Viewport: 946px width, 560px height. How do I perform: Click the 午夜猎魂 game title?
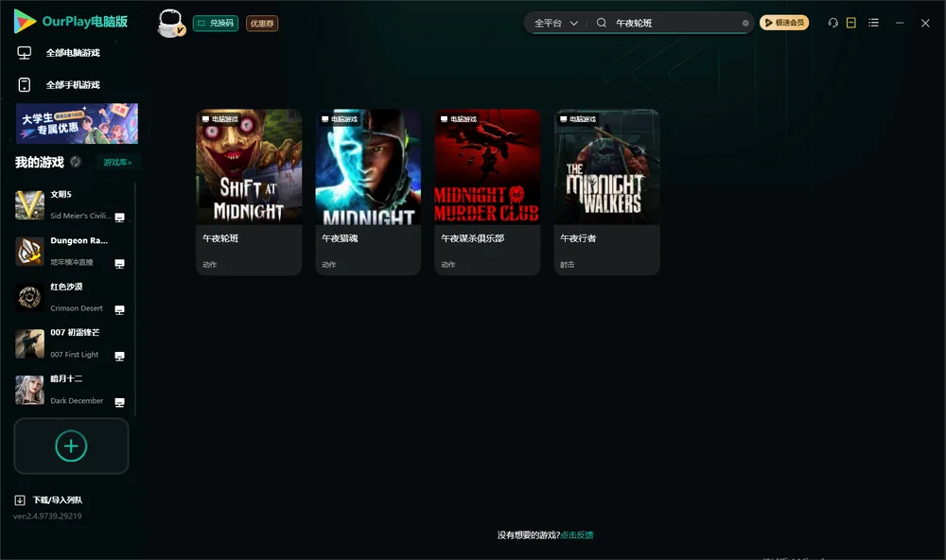341,238
